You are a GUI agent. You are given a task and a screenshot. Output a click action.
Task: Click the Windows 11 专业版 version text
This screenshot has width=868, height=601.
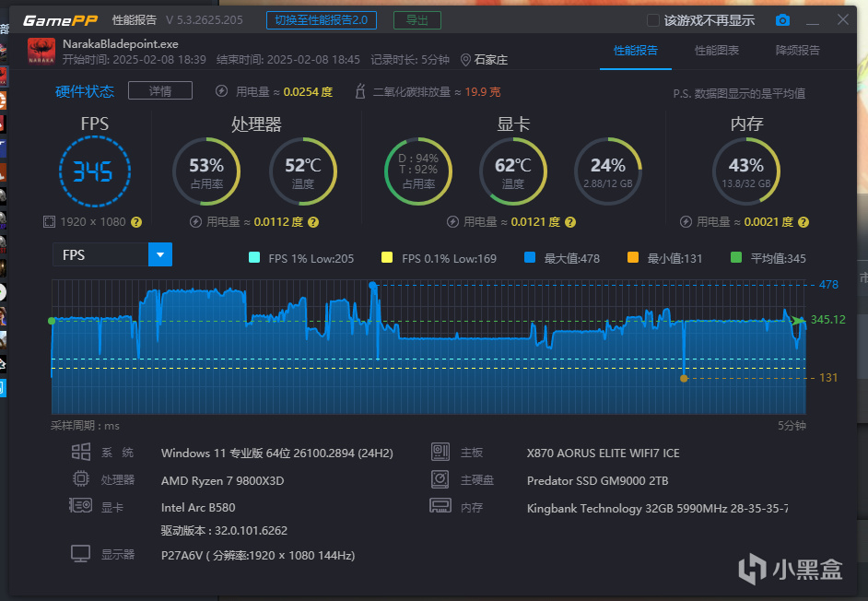coord(276,454)
